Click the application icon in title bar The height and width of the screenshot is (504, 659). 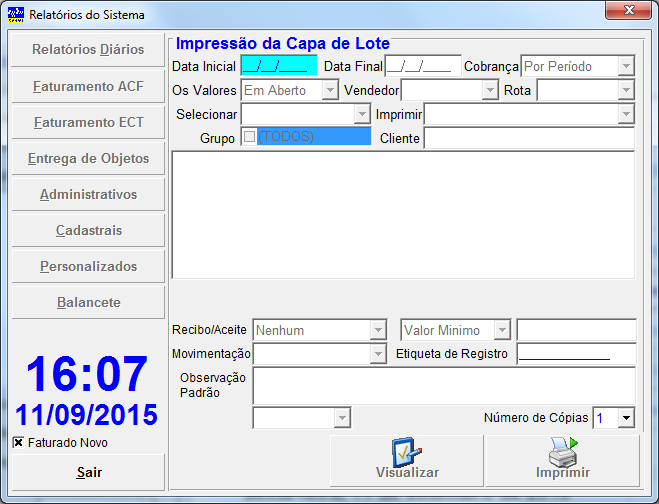click(16, 15)
